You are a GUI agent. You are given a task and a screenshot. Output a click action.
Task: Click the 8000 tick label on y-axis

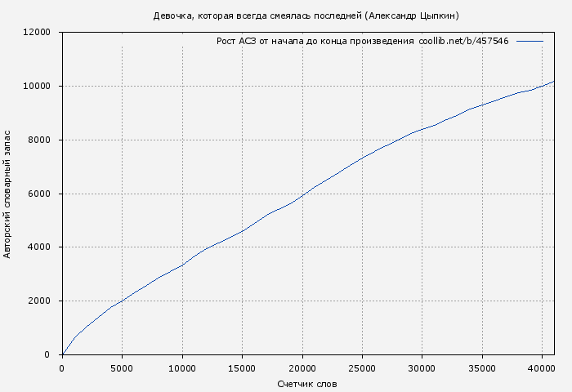(39, 140)
